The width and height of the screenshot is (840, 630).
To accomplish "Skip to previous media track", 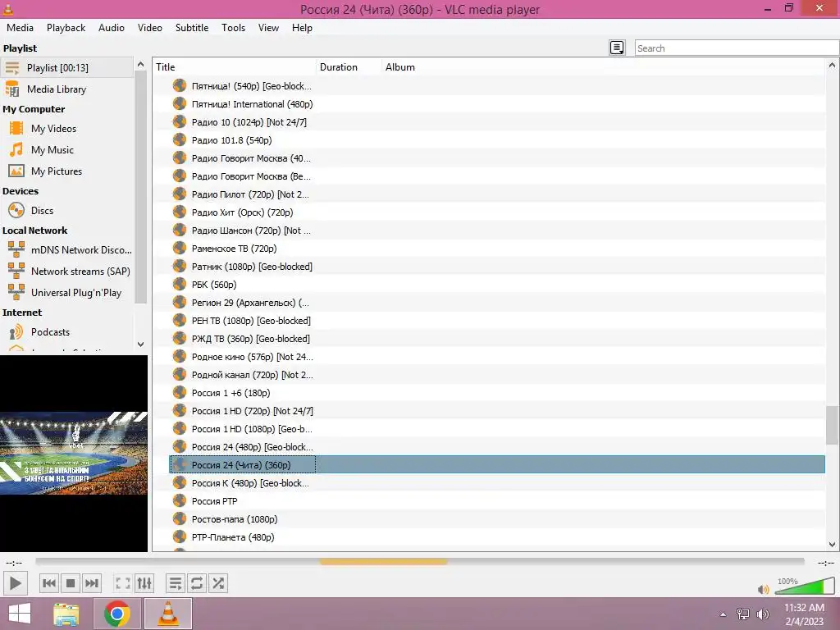I will [48, 583].
